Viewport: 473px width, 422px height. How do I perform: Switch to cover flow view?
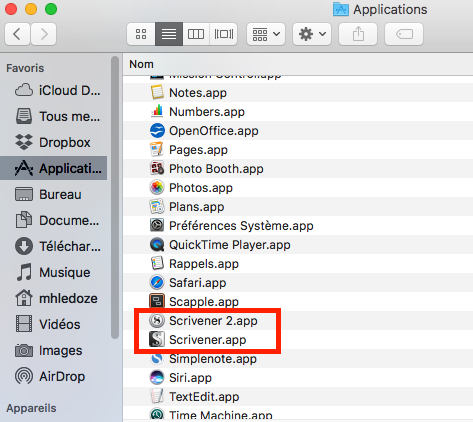pyautogui.click(x=223, y=34)
